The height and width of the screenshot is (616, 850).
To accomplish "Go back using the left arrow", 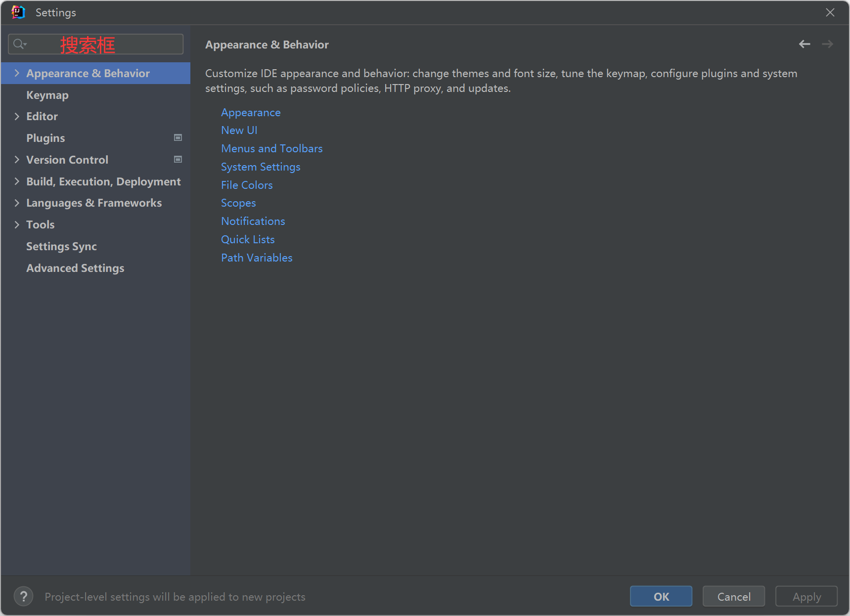I will point(805,44).
